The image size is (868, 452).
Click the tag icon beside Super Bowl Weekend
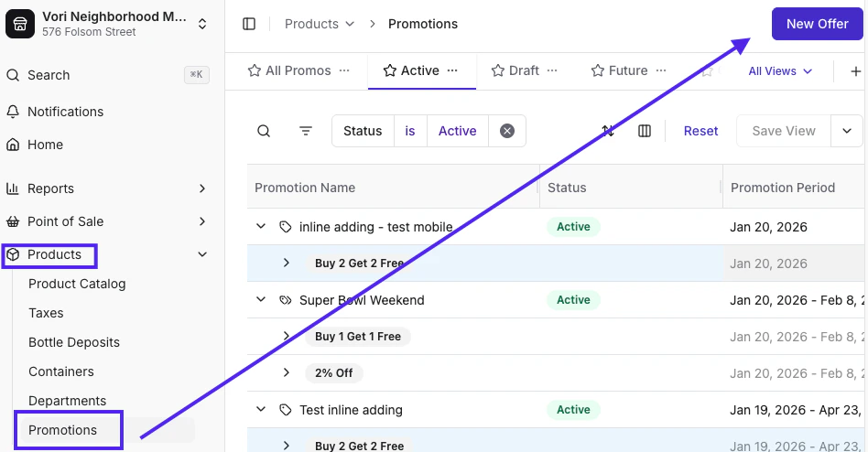[x=285, y=300]
